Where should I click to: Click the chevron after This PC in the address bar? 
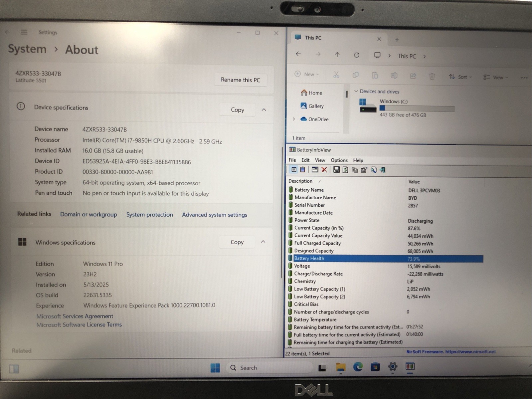tap(425, 57)
